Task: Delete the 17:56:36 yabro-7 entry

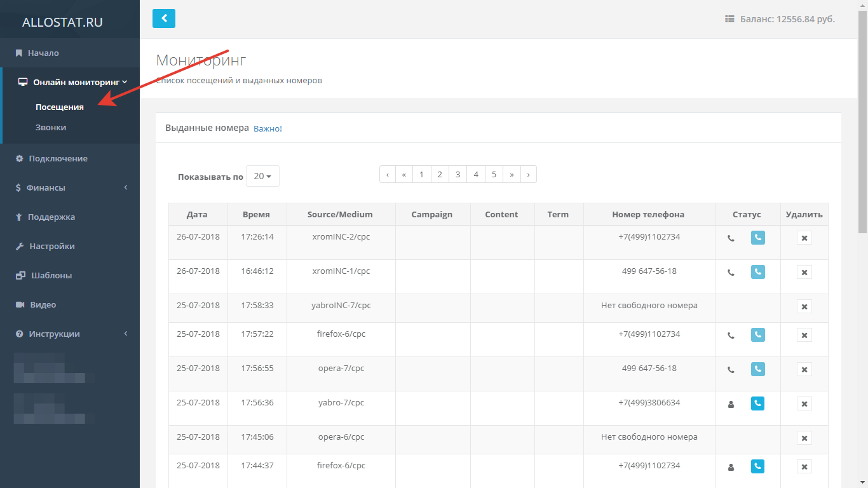Action: pyautogui.click(x=804, y=403)
